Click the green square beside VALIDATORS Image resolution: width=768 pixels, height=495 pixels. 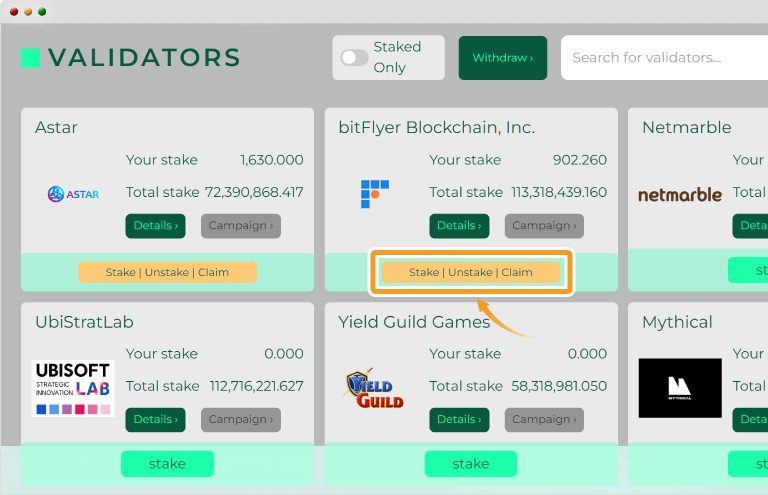[x=30, y=58]
